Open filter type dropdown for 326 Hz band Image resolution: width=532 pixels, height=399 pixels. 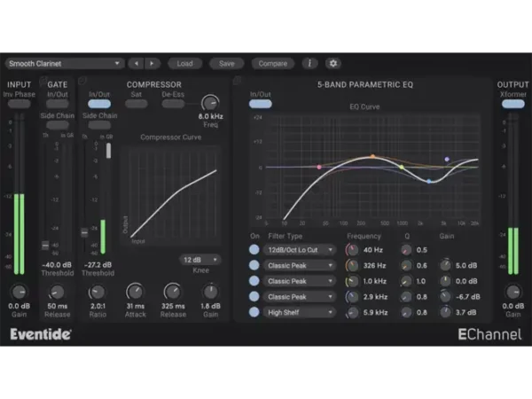(x=300, y=266)
